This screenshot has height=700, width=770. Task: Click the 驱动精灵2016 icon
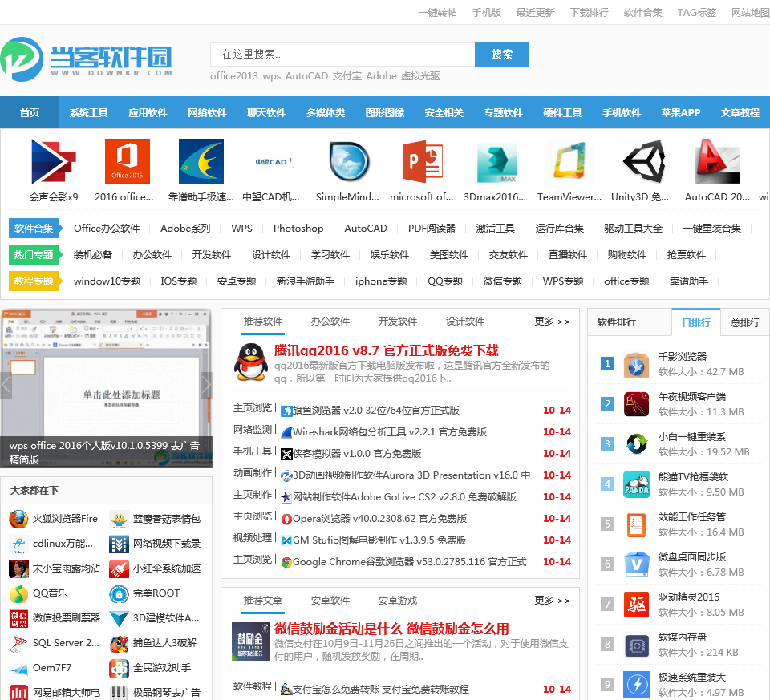[x=636, y=605]
